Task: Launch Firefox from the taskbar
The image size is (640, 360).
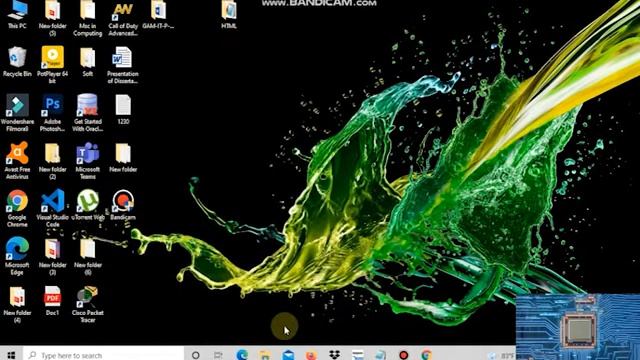Action: click(x=311, y=355)
